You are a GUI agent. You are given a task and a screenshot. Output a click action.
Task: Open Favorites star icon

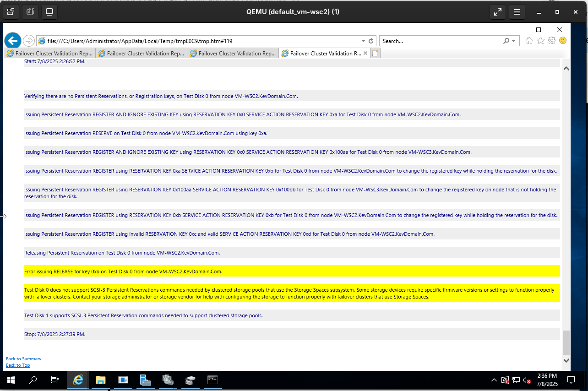[x=540, y=41]
